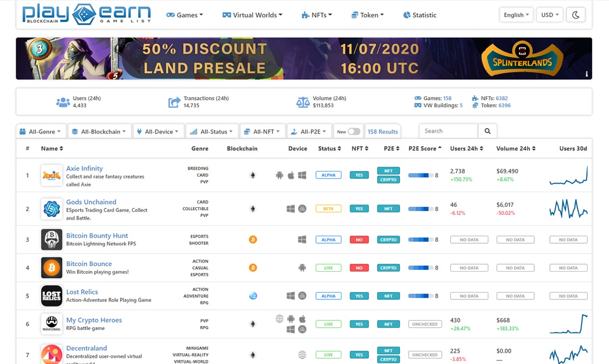Image resolution: width=609 pixels, height=364 pixels.
Task: Switch on the New filter toggle
Action: pos(354,131)
